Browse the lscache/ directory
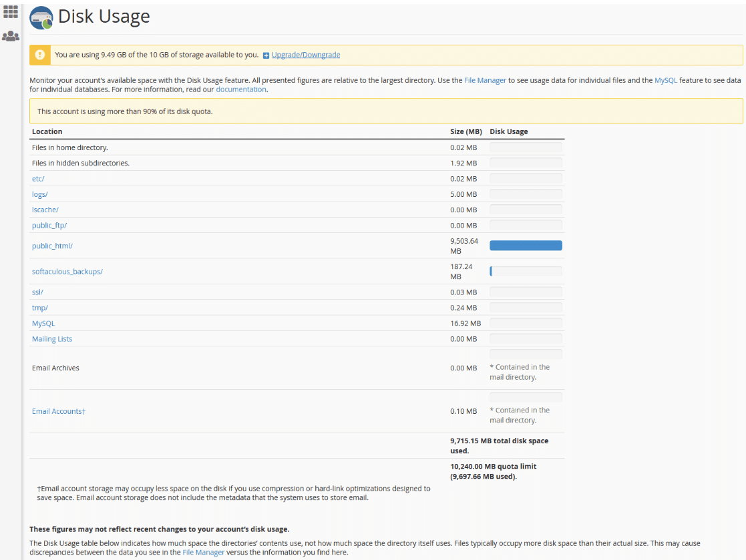Screen dimensions: 746x560 (45, 210)
